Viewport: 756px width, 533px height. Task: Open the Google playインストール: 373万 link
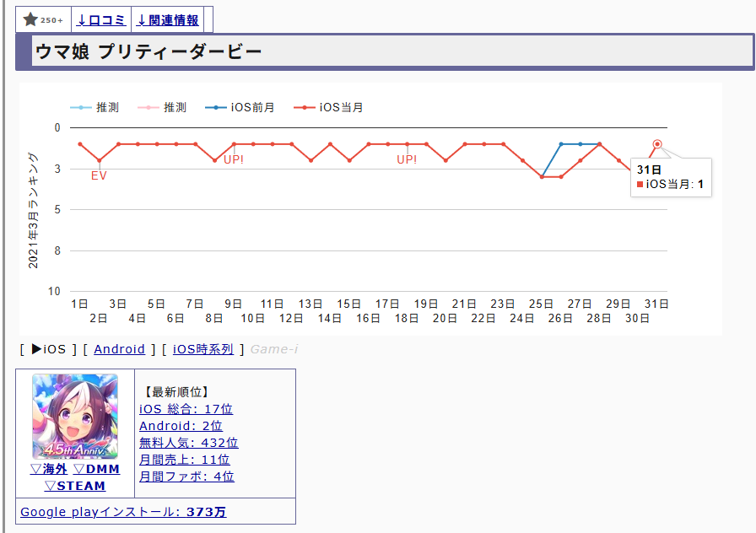(x=123, y=512)
